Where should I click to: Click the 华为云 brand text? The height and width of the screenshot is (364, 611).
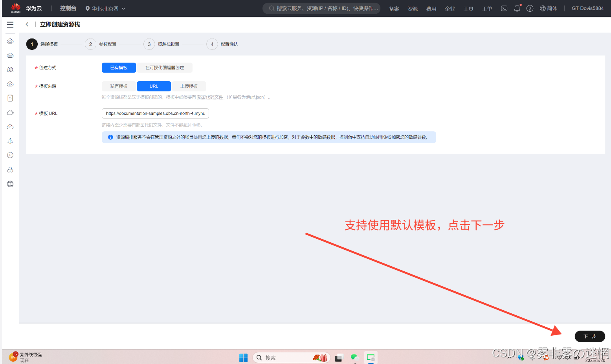[x=34, y=8]
